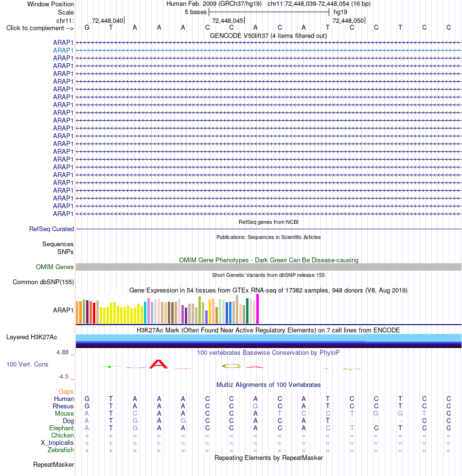Viewport: 462px width, 476px height.
Task: Select the 'Dog' alignment row label
Action: (x=68, y=421)
